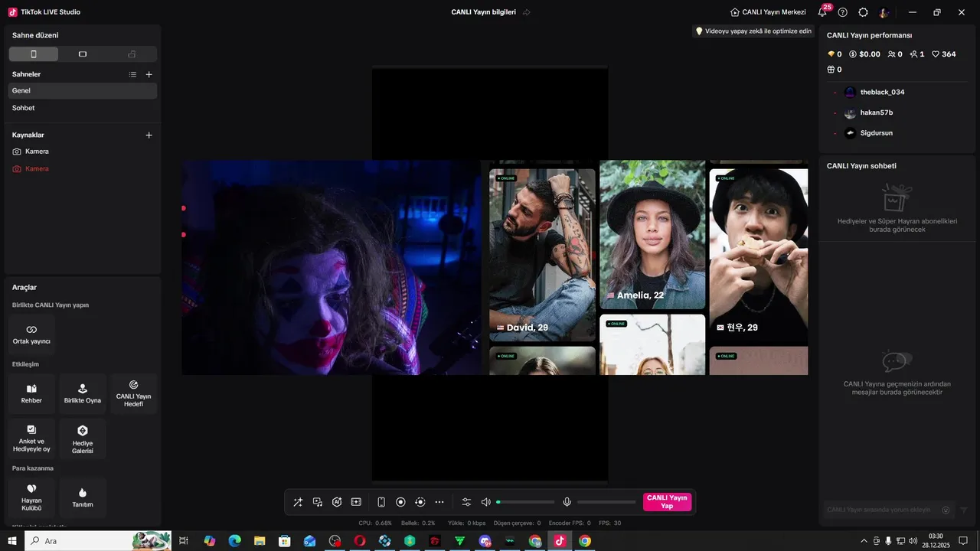Click viewer theblack_034
980x551 pixels.
pos(883,92)
